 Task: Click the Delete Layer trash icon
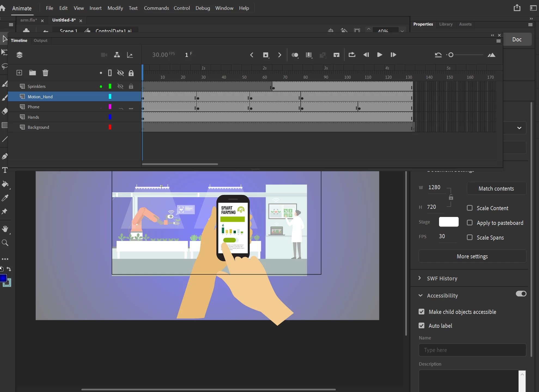[x=45, y=73]
